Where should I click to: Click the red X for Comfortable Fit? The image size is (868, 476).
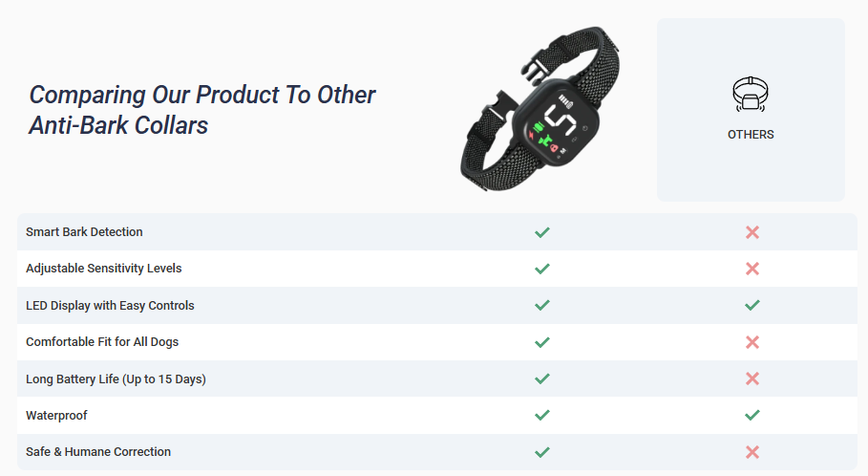click(752, 342)
